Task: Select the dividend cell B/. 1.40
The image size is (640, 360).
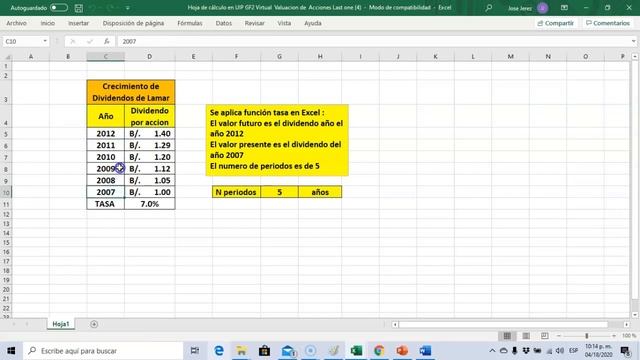Action: pyautogui.click(x=150, y=133)
